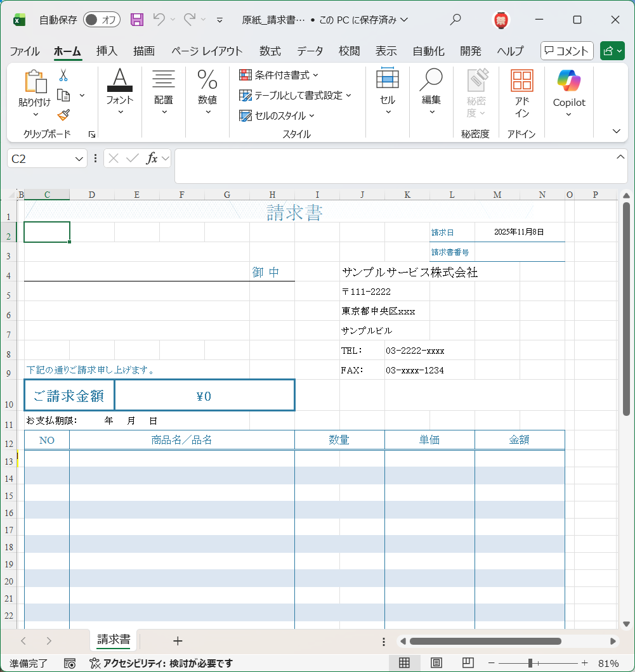Switch to ページレイアウト view in status bar

point(436,662)
